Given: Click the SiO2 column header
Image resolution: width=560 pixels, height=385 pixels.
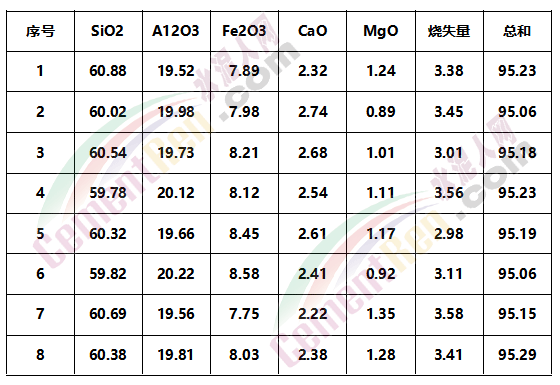Looking at the screenshot, I should coord(107,31).
